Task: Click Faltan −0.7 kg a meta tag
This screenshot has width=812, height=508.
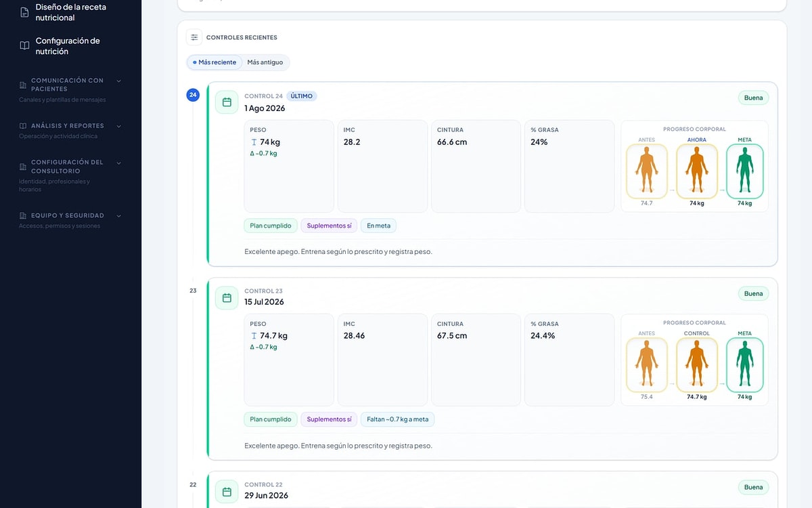Action: 397,419
